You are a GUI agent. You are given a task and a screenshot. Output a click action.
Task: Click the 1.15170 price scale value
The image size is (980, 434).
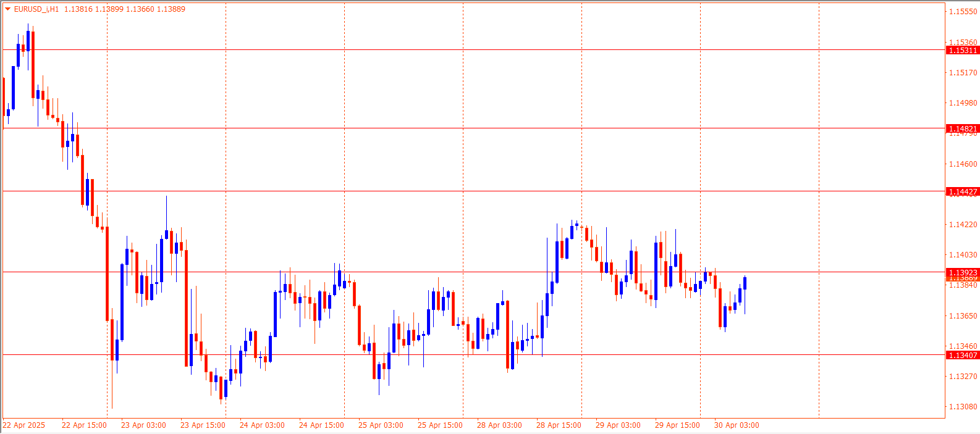click(963, 73)
